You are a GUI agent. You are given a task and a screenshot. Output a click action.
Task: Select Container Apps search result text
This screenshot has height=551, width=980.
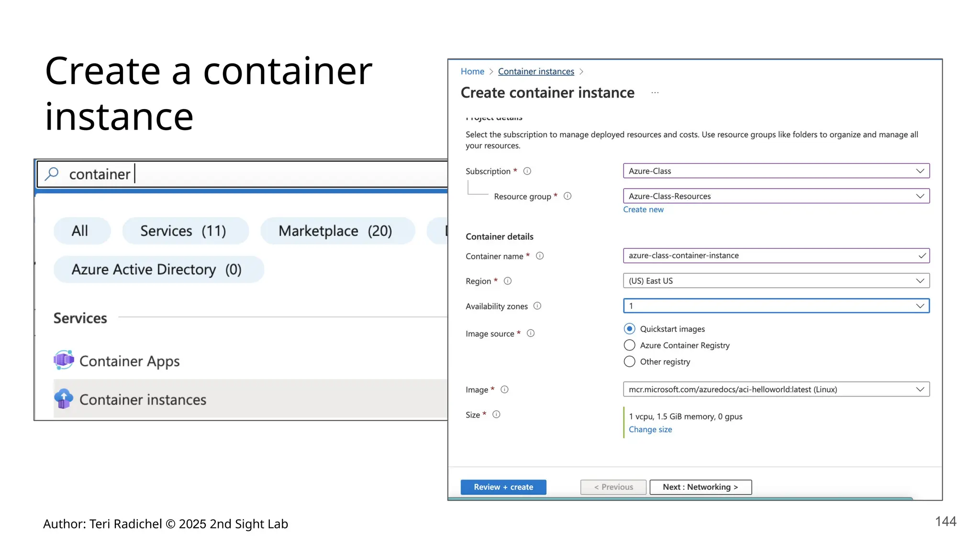(x=130, y=361)
